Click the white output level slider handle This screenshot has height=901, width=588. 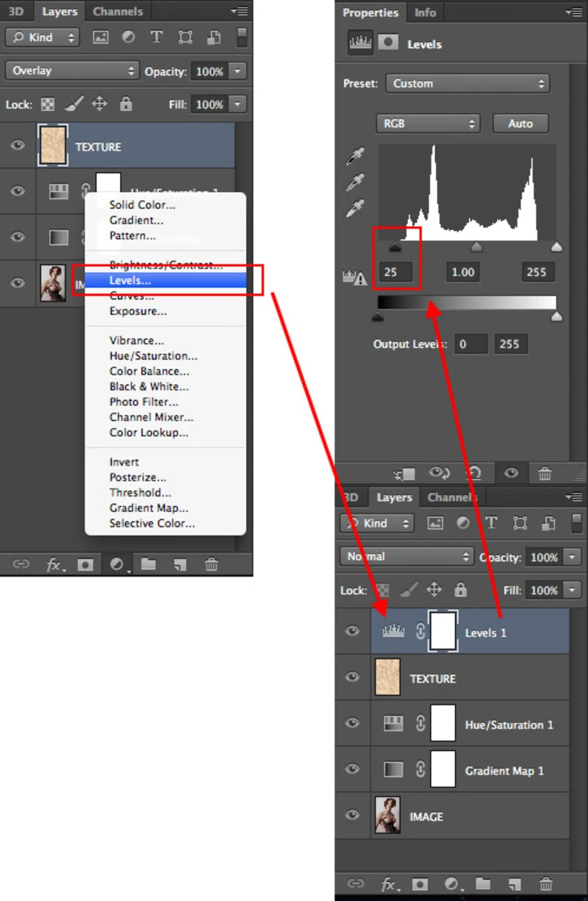(x=556, y=316)
